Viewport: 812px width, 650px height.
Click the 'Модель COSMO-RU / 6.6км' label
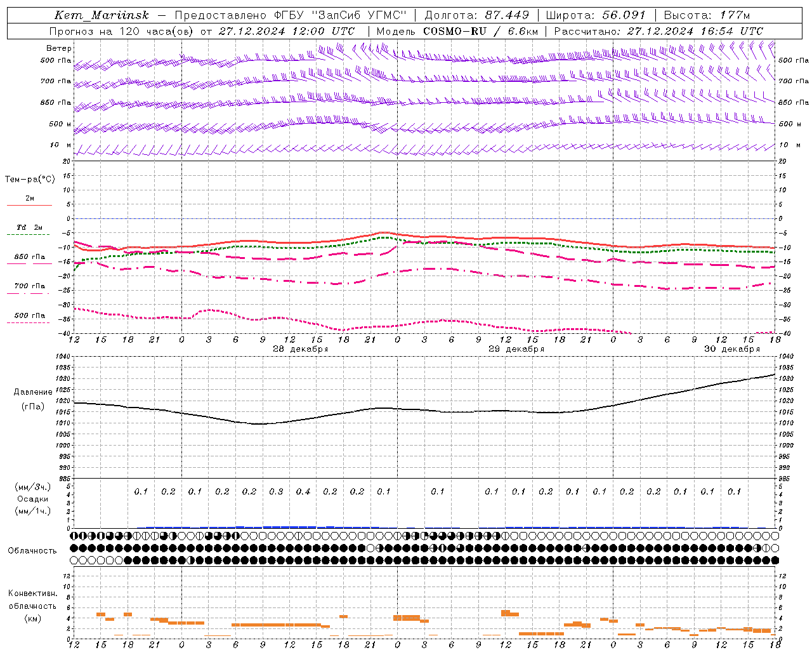click(457, 31)
